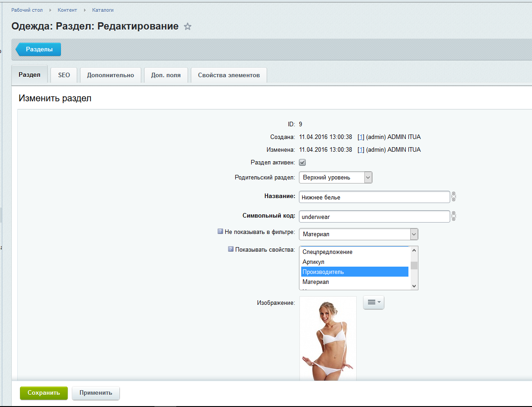Click the properties list scrollbar thumb
This screenshot has height=407, width=532.
point(414,266)
